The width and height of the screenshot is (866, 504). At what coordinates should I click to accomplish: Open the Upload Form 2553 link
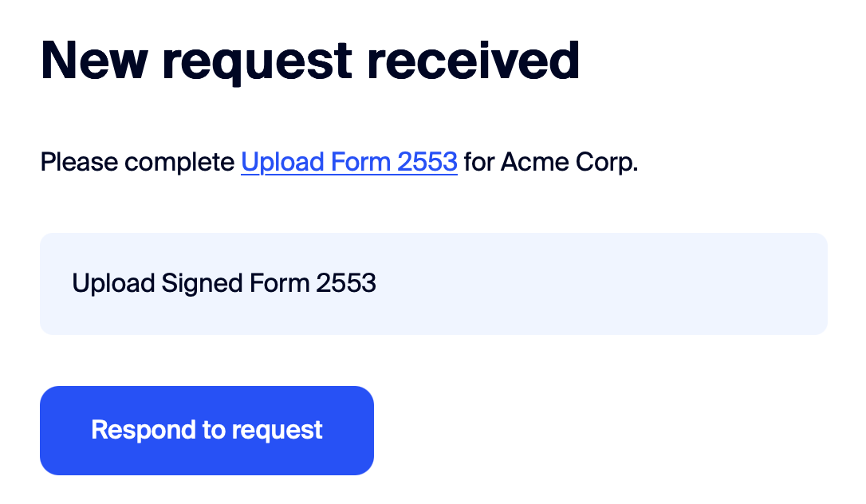coord(348,163)
